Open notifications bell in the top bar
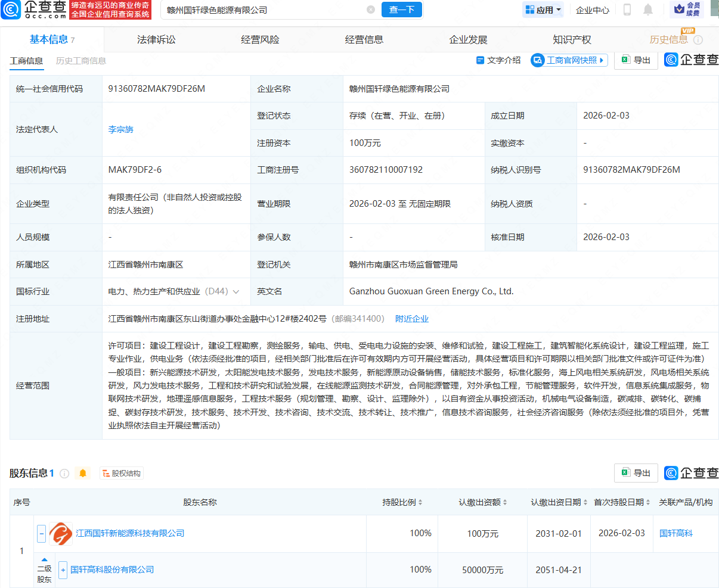This screenshot has height=588, width=719. tap(648, 10)
